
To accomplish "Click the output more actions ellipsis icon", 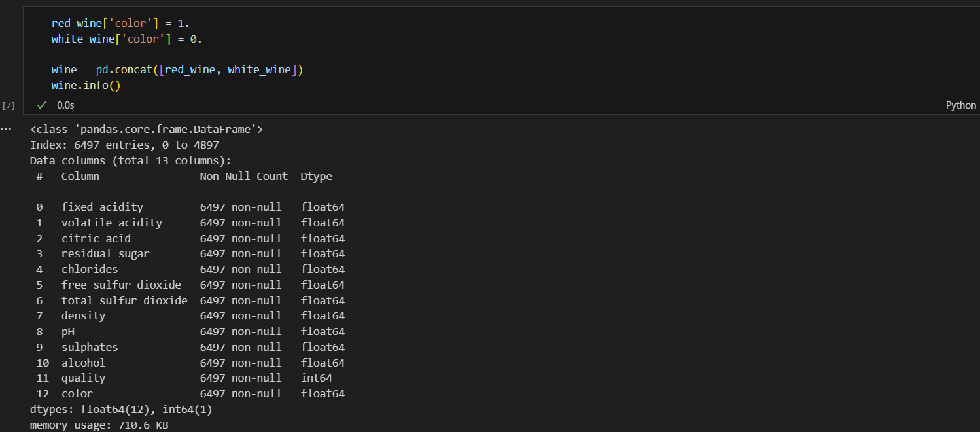I will point(7,129).
